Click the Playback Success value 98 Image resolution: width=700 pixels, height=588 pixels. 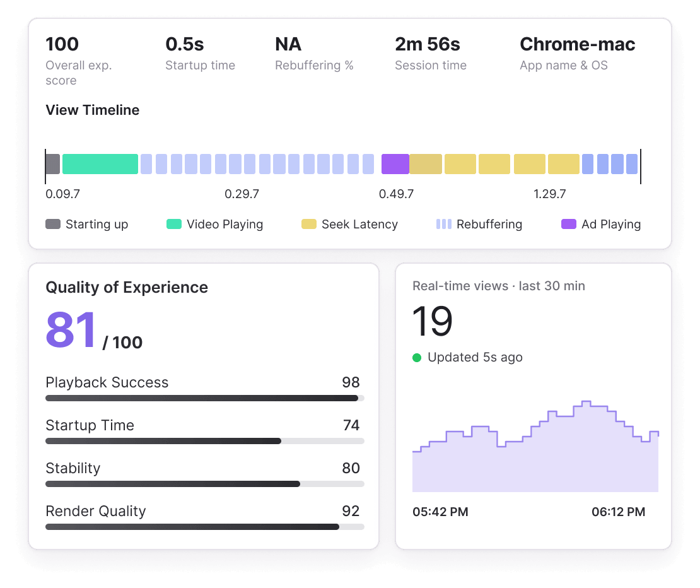tap(351, 382)
